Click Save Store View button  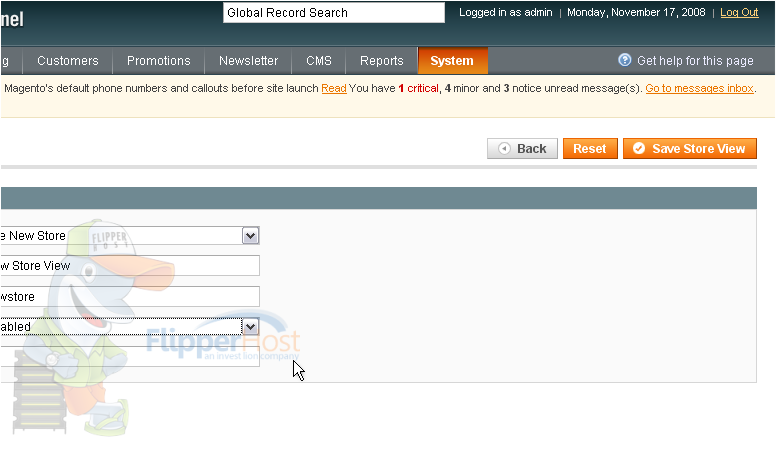coord(689,149)
